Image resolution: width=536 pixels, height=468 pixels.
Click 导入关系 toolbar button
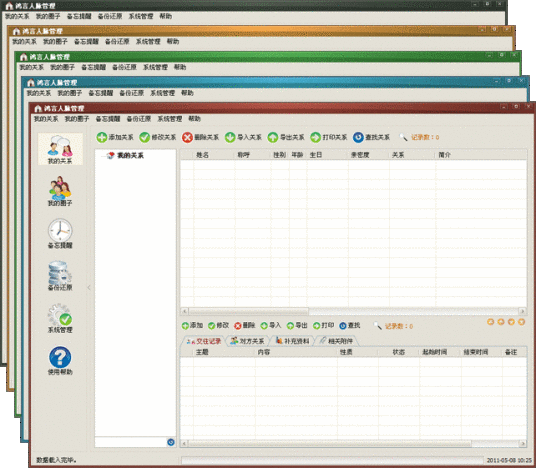[243, 137]
